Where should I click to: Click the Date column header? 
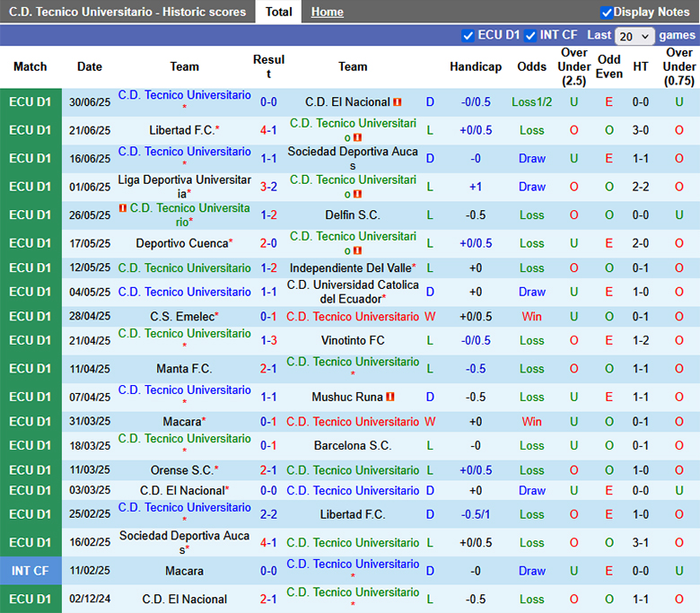pyautogui.click(x=90, y=67)
